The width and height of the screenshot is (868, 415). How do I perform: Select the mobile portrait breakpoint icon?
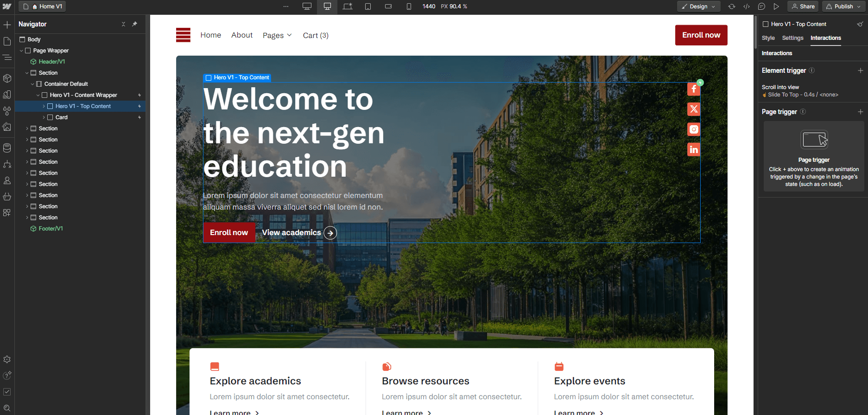(x=409, y=6)
